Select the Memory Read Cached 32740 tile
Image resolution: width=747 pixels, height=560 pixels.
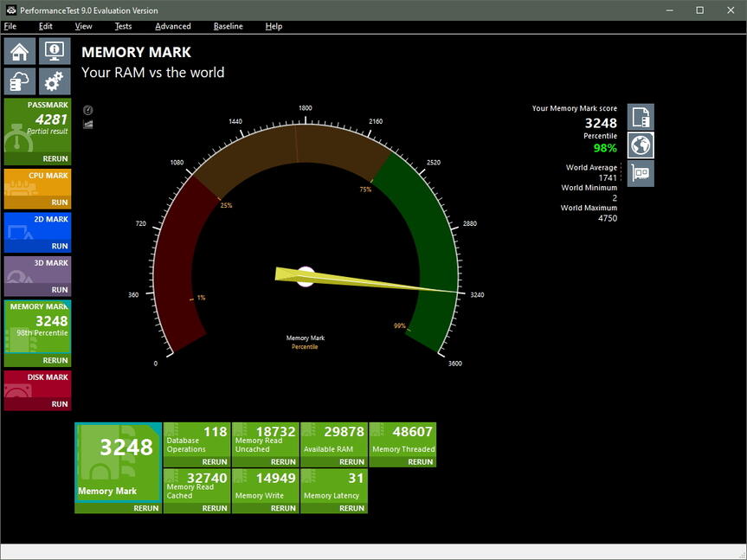coord(196,486)
